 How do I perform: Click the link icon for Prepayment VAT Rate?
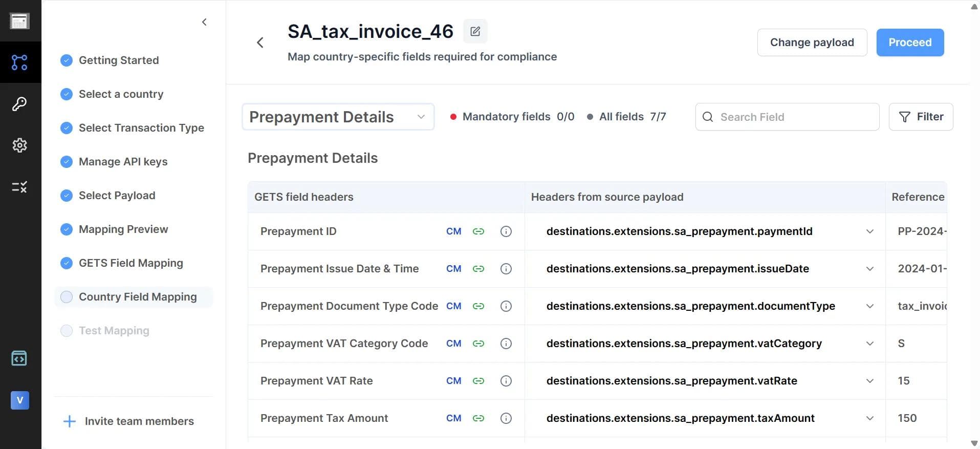click(x=478, y=381)
